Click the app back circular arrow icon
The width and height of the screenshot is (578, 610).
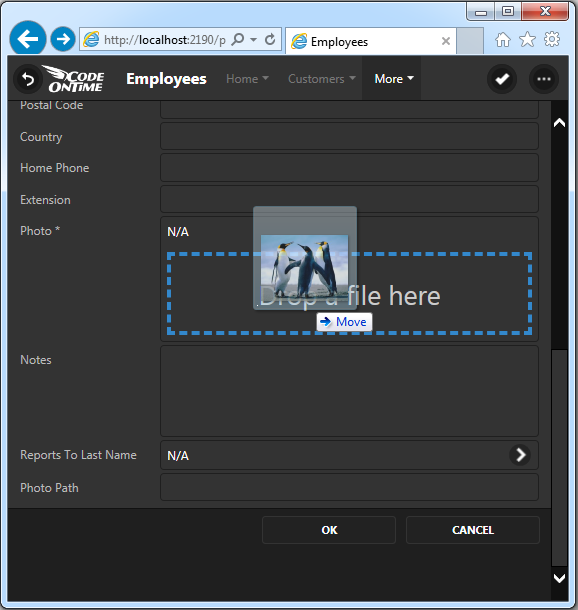point(28,79)
